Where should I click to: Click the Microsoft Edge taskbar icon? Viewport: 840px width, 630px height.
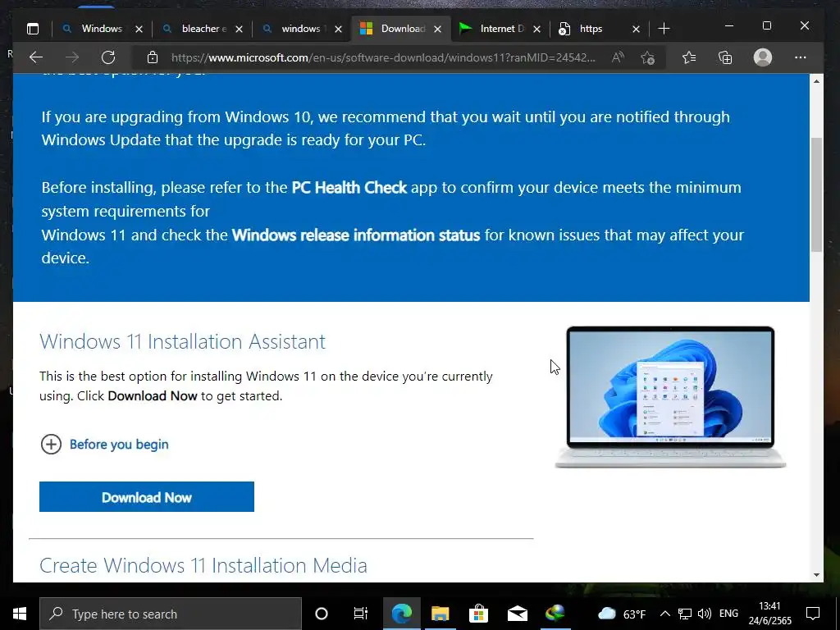(402, 614)
